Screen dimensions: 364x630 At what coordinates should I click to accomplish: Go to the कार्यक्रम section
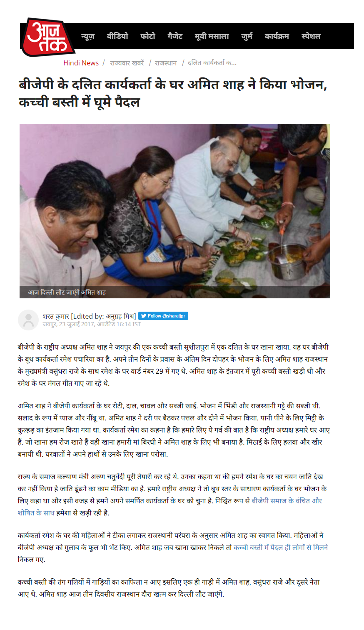pos(277,36)
